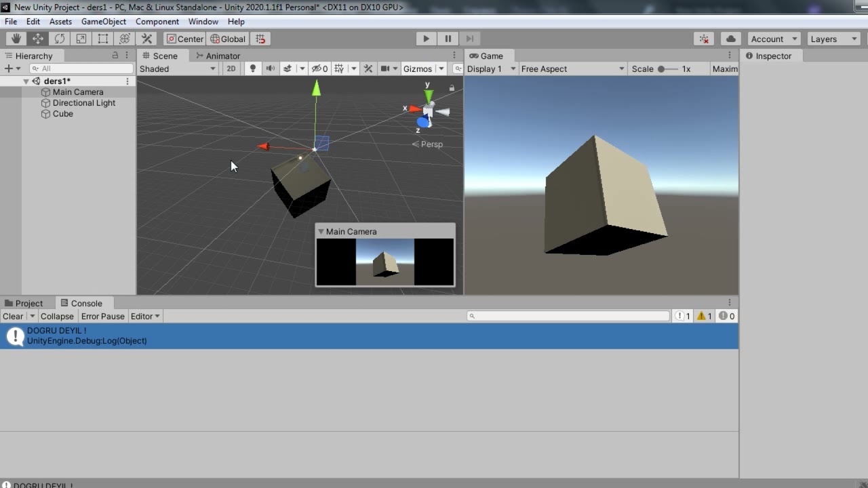868x488 pixels.
Task: Pause the game
Action: 448,39
